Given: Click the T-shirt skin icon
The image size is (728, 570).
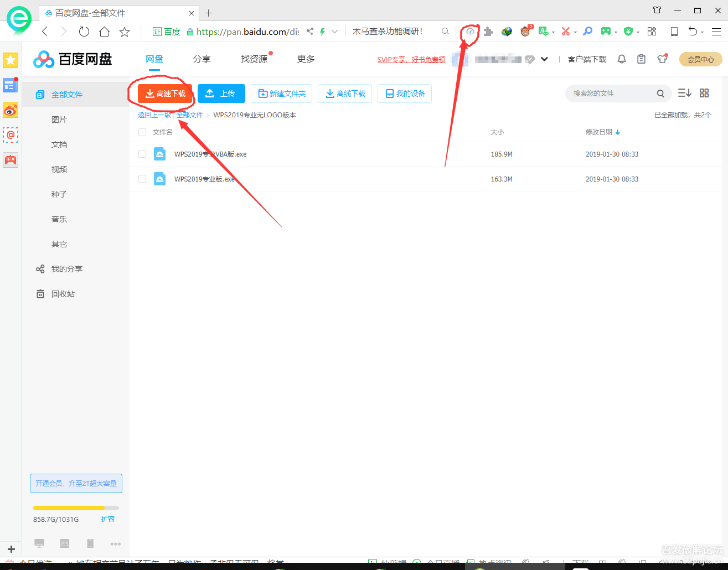Looking at the screenshot, I should click(662, 59).
